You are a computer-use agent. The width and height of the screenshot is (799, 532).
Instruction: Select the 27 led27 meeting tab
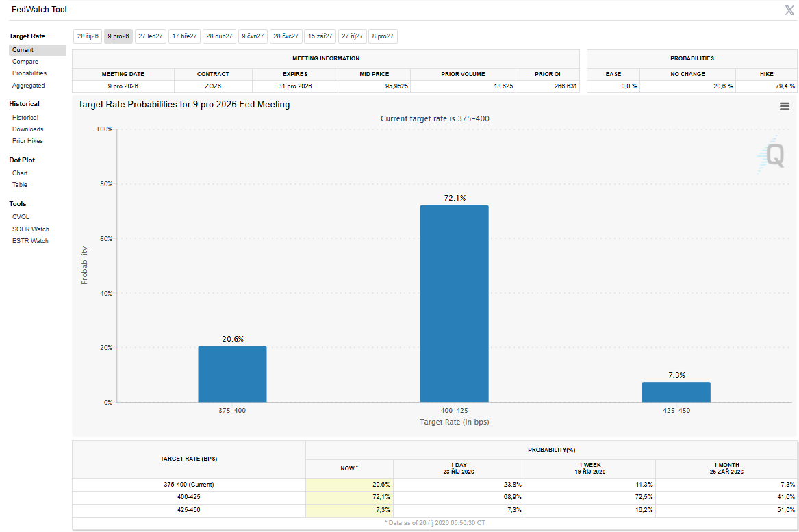coord(151,37)
